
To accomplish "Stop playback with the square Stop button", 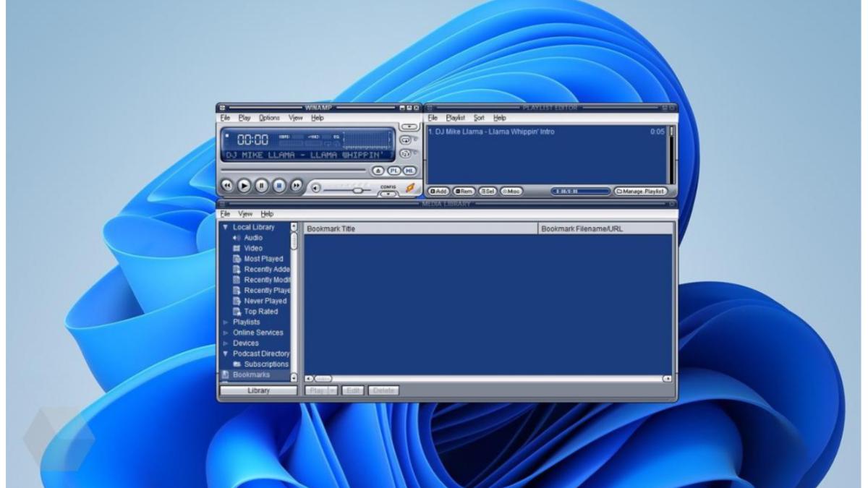I will click(279, 185).
